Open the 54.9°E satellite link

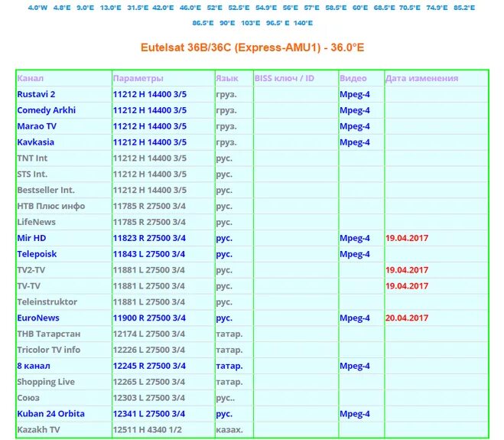(266, 8)
